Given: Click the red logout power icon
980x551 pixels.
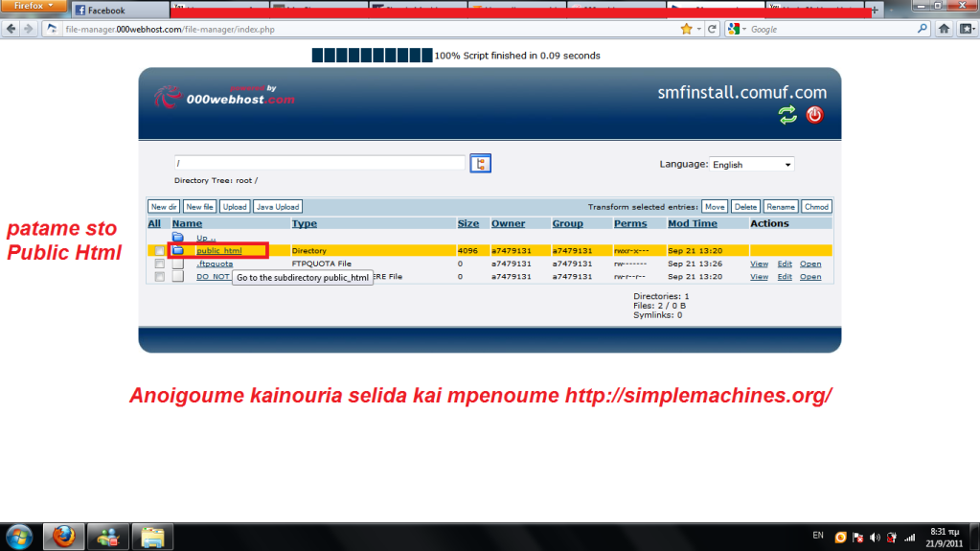Looking at the screenshot, I should click(x=814, y=115).
